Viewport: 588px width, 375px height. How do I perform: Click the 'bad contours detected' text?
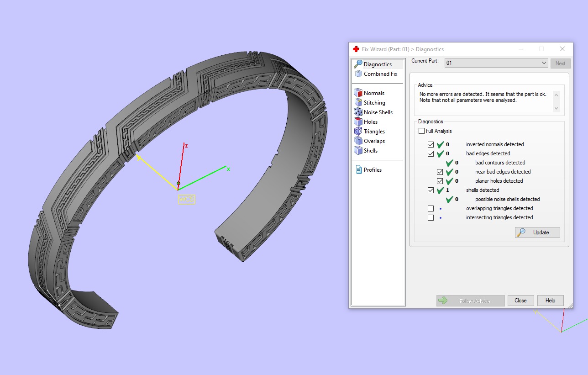[500, 163]
